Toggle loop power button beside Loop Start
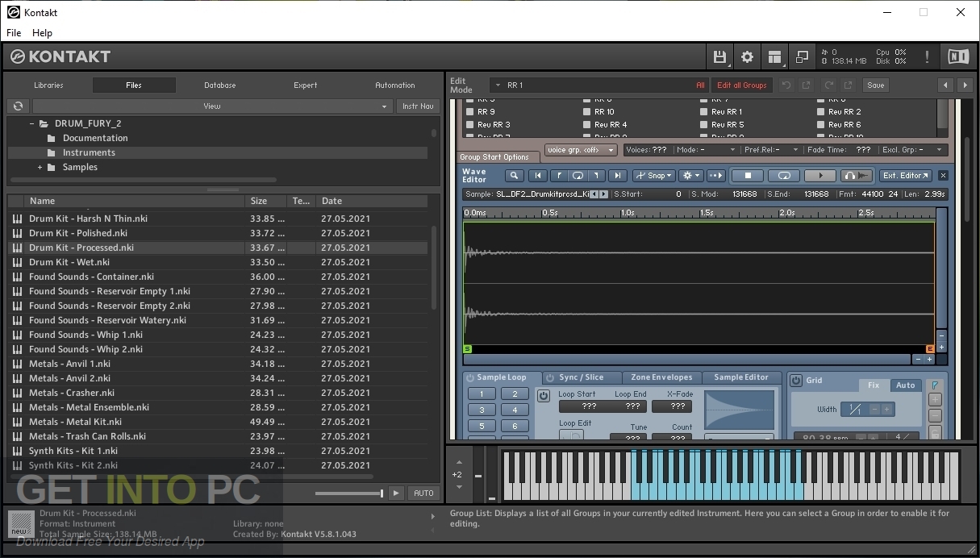This screenshot has height=558, width=980. [x=544, y=396]
